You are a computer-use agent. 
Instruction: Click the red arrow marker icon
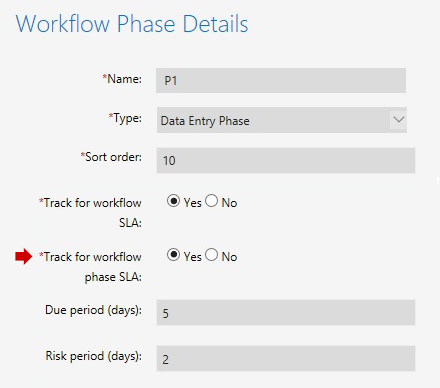tap(24, 257)
